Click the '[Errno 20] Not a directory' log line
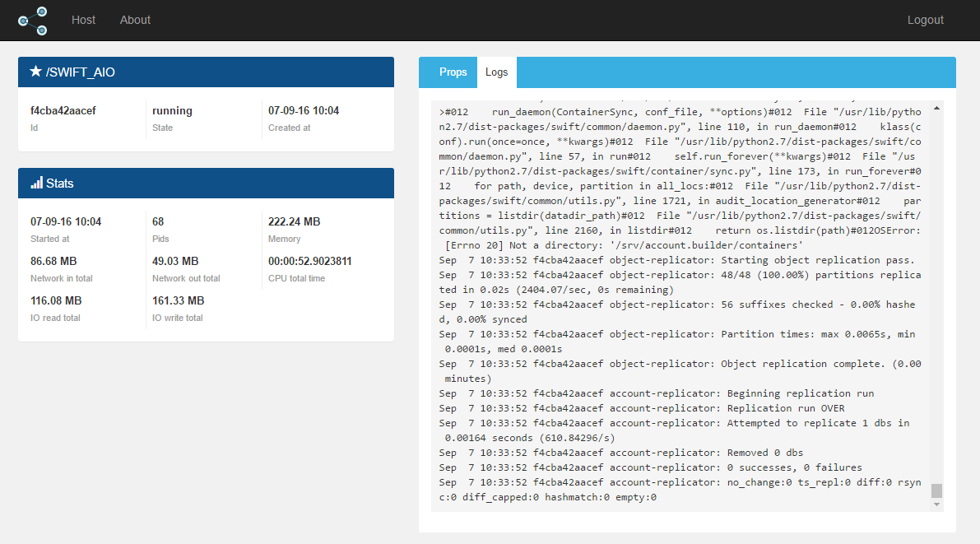This screenshot has height=544, width=980. (625, 245)
